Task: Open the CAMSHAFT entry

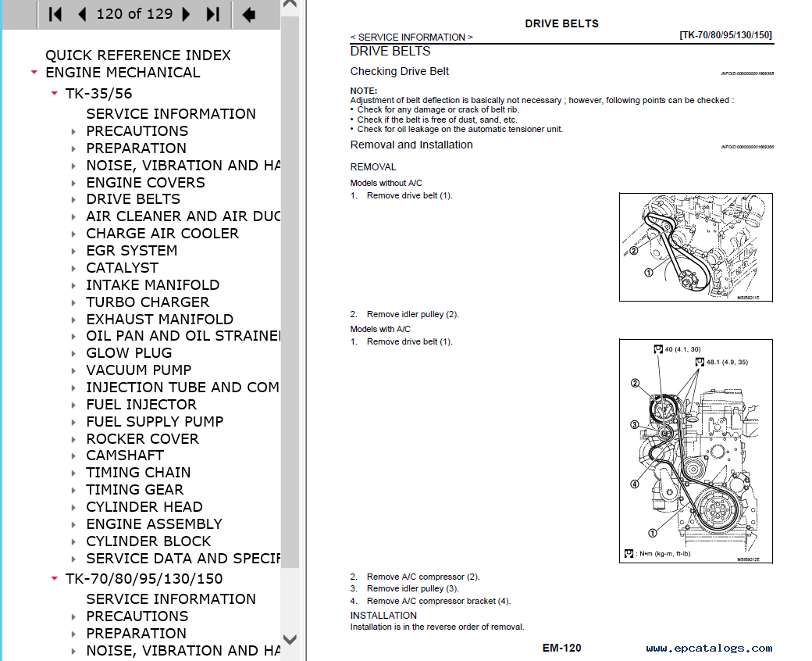Action: pos(125,456)
